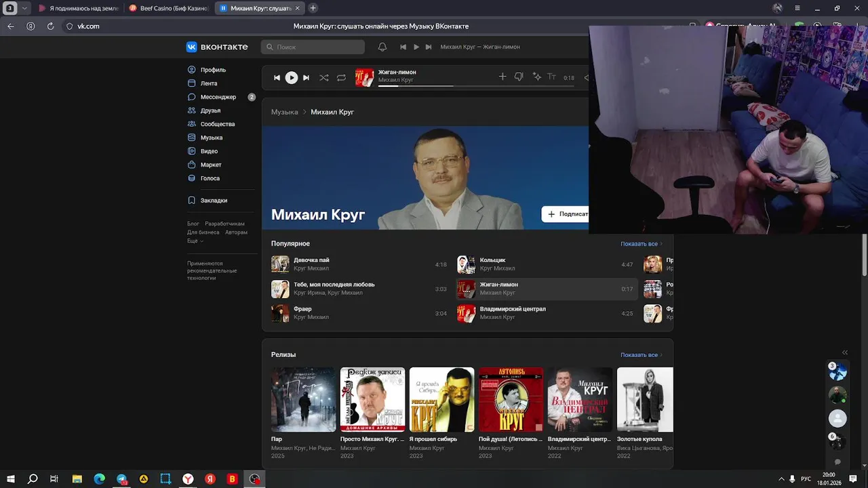
Task: Show all popular tracks (Показать все)
Action: pos(641,244)
